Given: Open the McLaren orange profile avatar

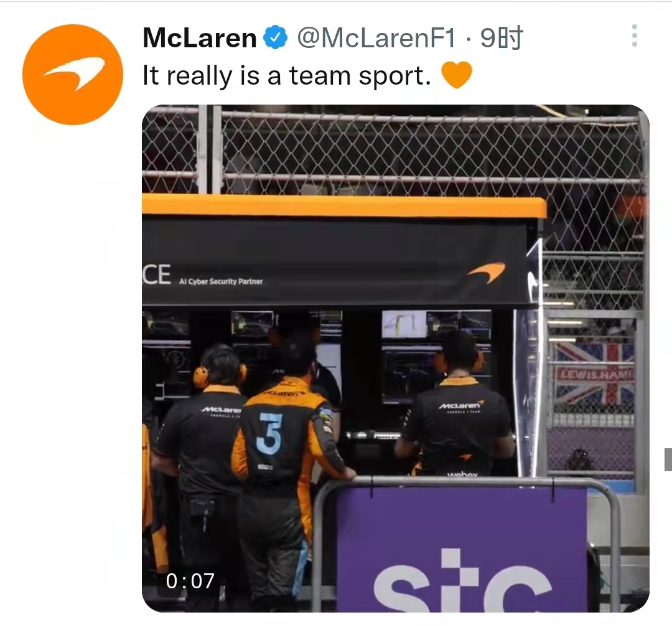Looking at the screenshot, I should pyautogui.click(x=73, y=75).
